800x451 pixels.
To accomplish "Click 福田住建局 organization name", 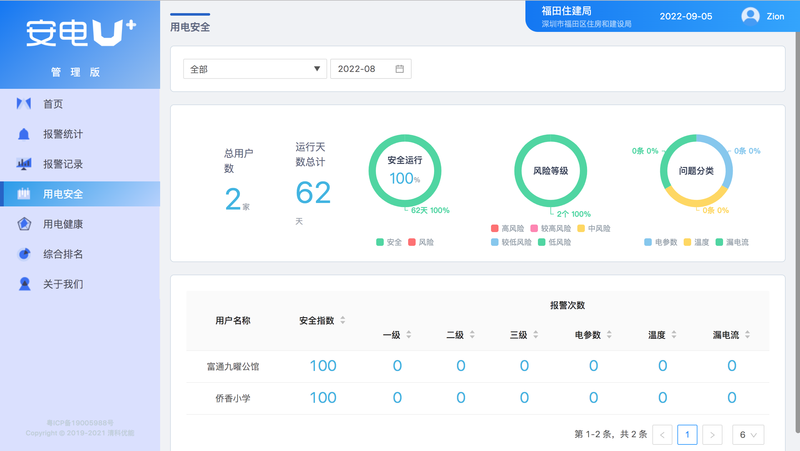I will (566, 11).
